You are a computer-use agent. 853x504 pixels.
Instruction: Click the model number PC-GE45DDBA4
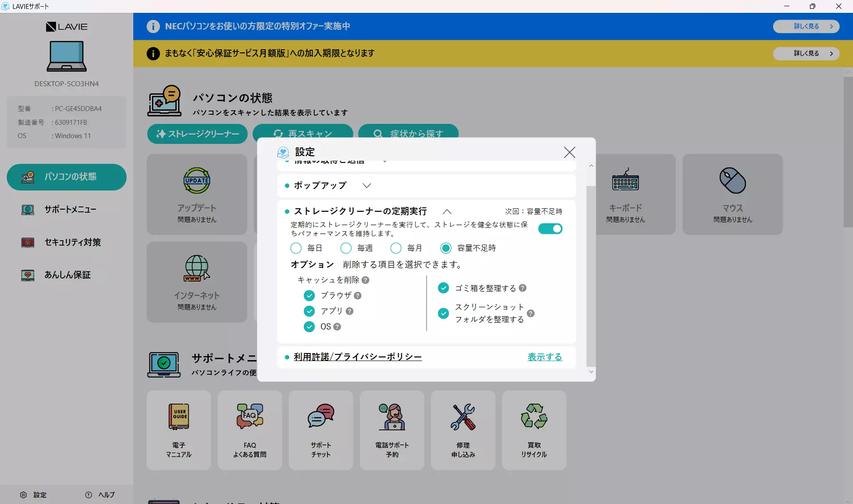click(x=78, y=109)
